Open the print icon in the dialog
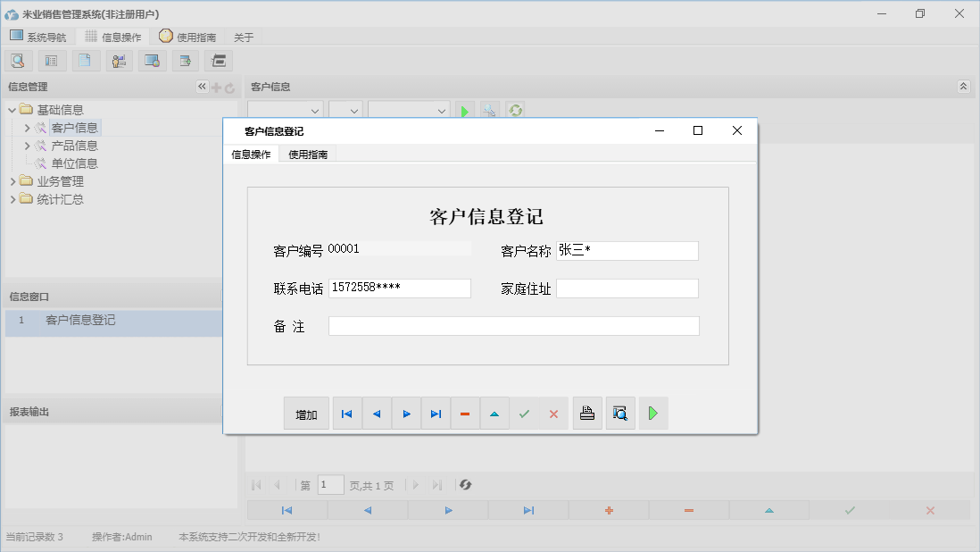 [587, 413]
